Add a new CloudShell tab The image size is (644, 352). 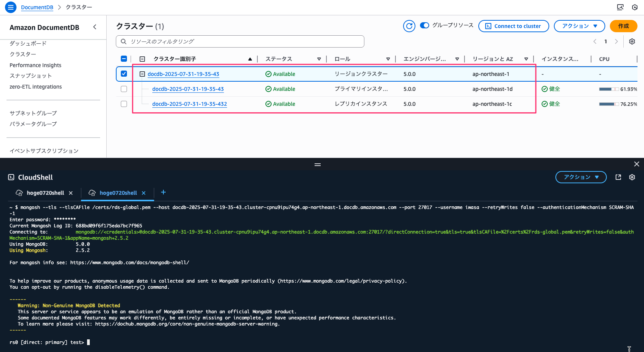[163, 192]
